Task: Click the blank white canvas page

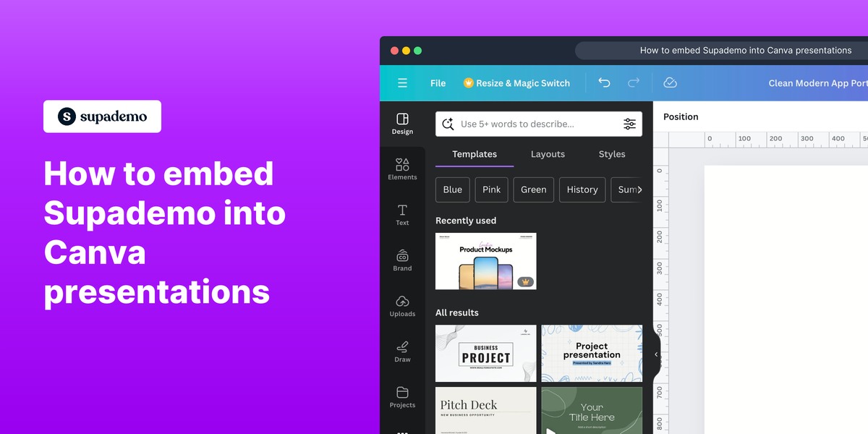Action: pyautogui.click(x=786, y=299)
